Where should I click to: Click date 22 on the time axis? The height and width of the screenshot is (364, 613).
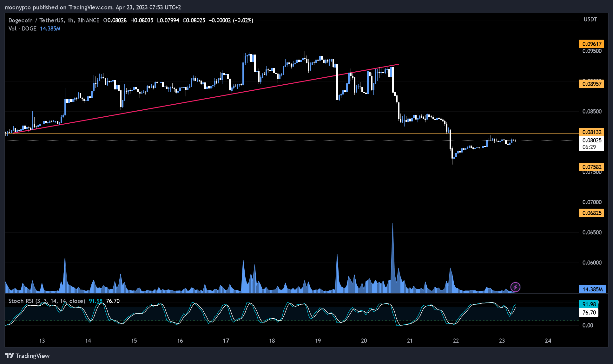point(456,341)
